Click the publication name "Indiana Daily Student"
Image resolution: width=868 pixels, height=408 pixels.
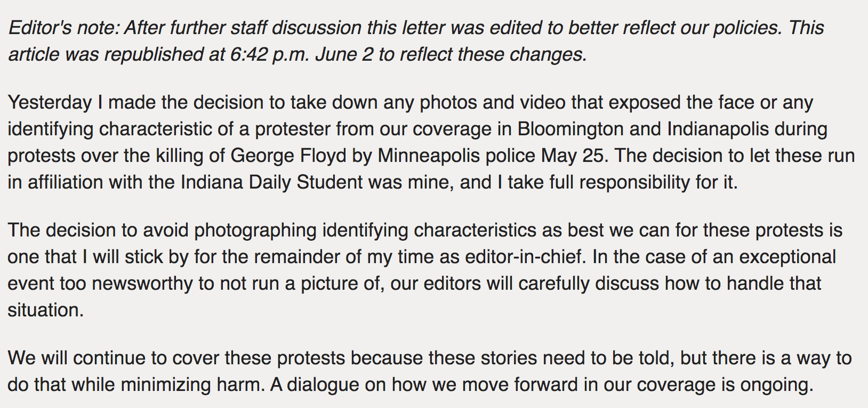272,182
